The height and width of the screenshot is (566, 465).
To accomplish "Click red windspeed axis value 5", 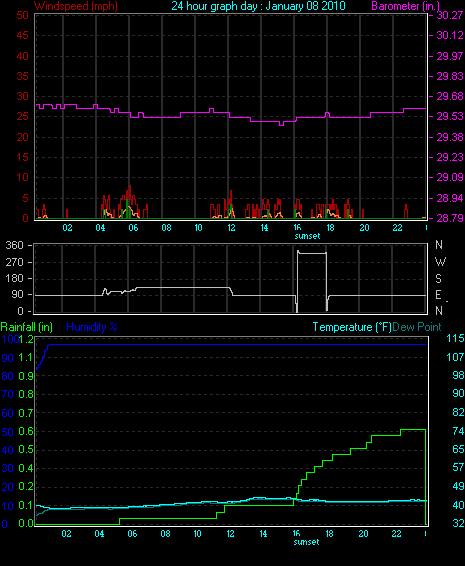I will [x=25, y=198].
